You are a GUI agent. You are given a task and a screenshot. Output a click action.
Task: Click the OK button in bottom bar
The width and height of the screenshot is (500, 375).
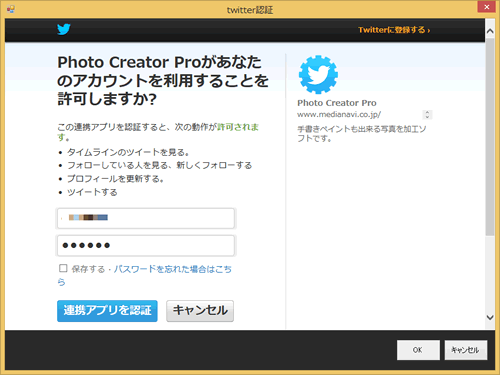click(x=418, y=350)
